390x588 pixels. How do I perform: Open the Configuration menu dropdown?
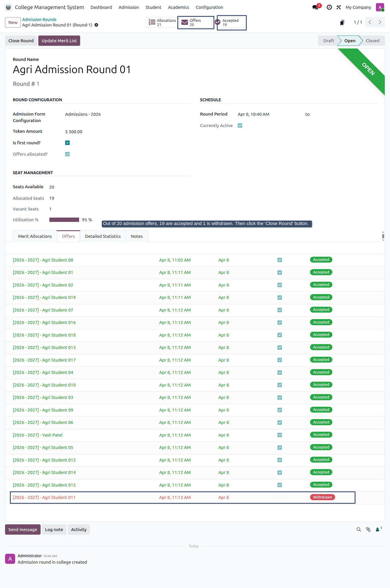[209, 7]
